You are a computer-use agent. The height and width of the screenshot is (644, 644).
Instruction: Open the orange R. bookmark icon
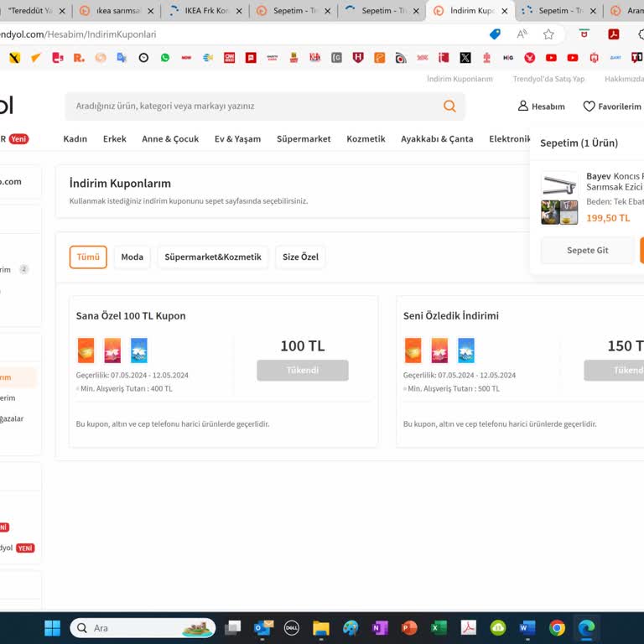click(x=79, y=58)
